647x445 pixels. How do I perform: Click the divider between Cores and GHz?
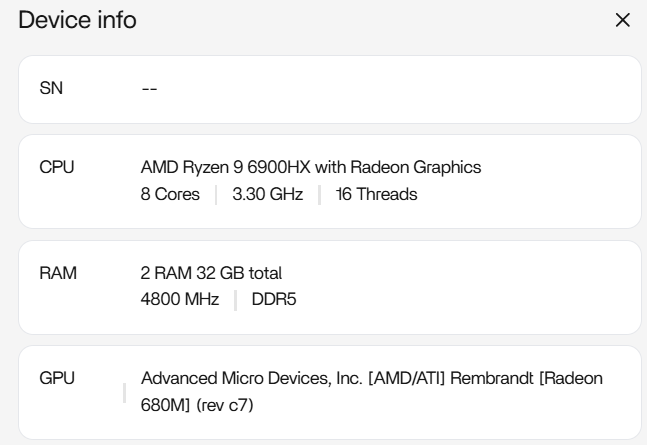point(216,194)
